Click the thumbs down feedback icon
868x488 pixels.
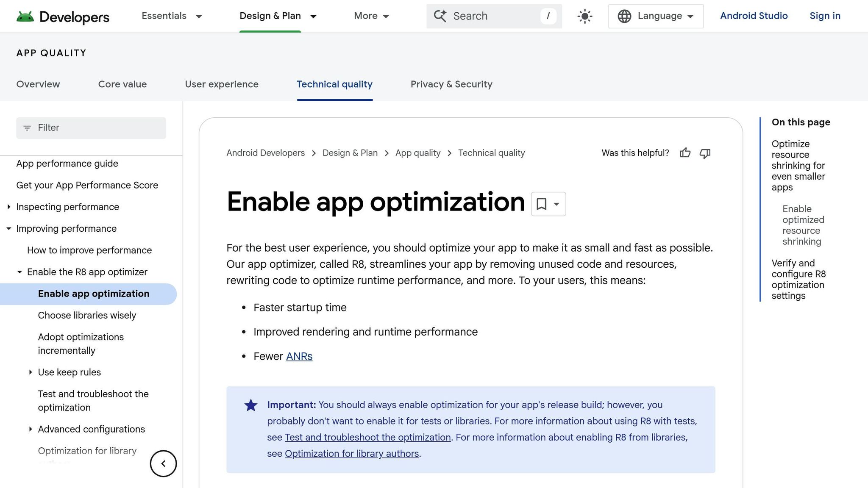(705, 153)
